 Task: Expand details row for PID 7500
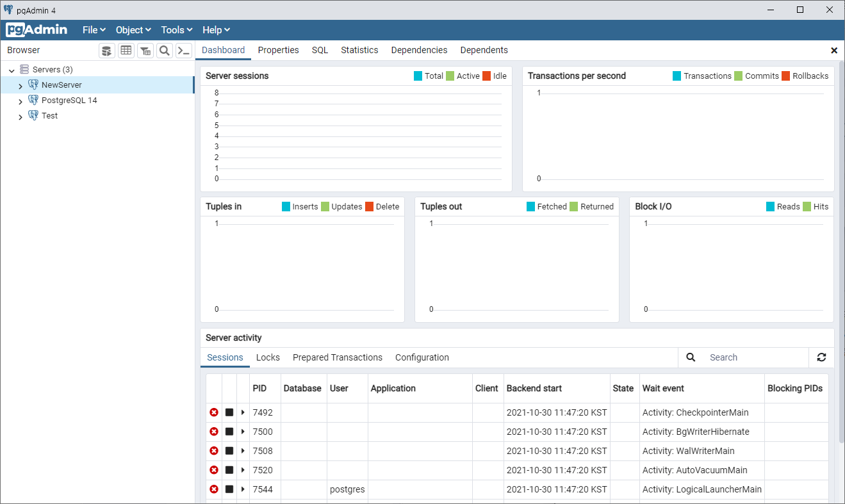pos(243,432)
